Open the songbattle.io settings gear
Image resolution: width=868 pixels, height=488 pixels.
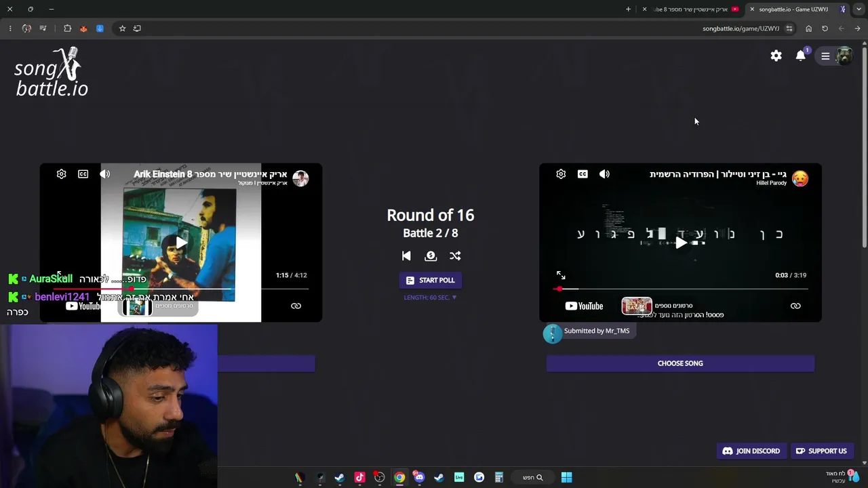[x=776, y=56]
